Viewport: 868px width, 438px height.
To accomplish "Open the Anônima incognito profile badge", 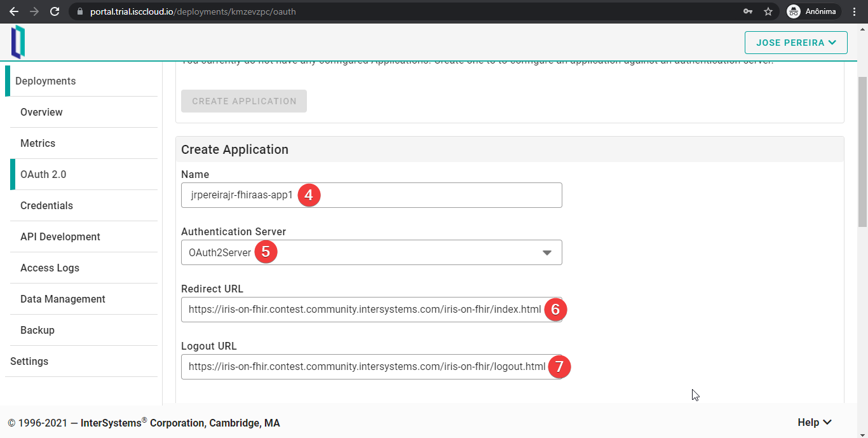I will click(813, 11).
